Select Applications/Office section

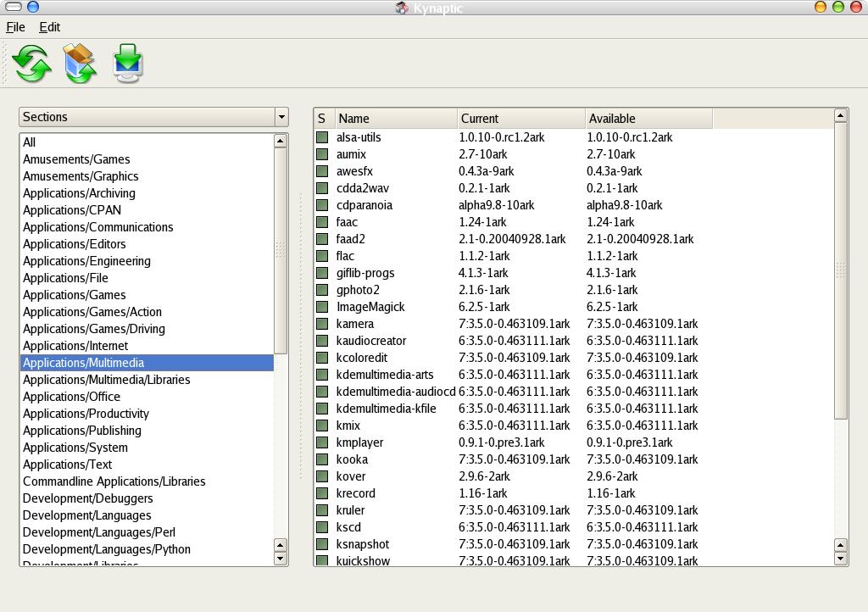147,397
